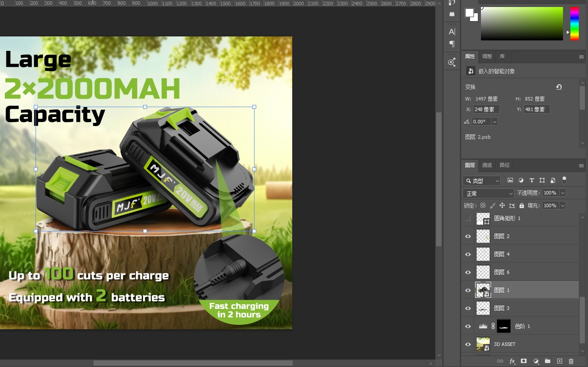Filter layers by smart object icon
Viewport: 588px width, 367px height.
tap(553, 180)
